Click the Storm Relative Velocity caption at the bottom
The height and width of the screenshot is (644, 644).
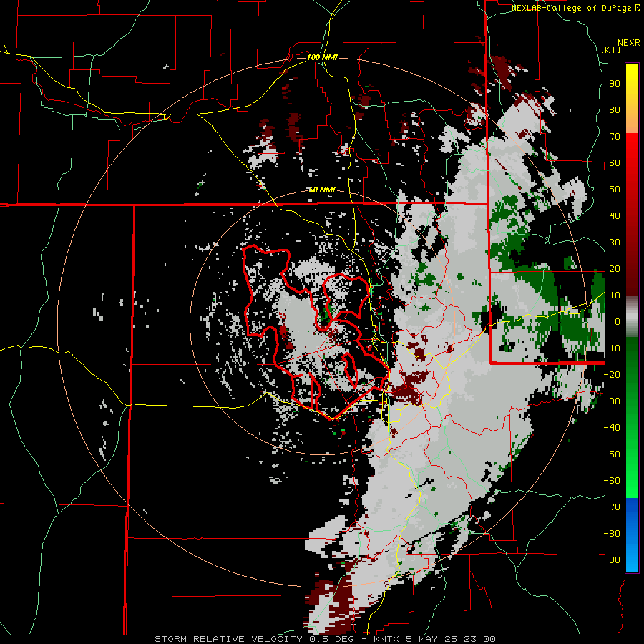point(325,639)
